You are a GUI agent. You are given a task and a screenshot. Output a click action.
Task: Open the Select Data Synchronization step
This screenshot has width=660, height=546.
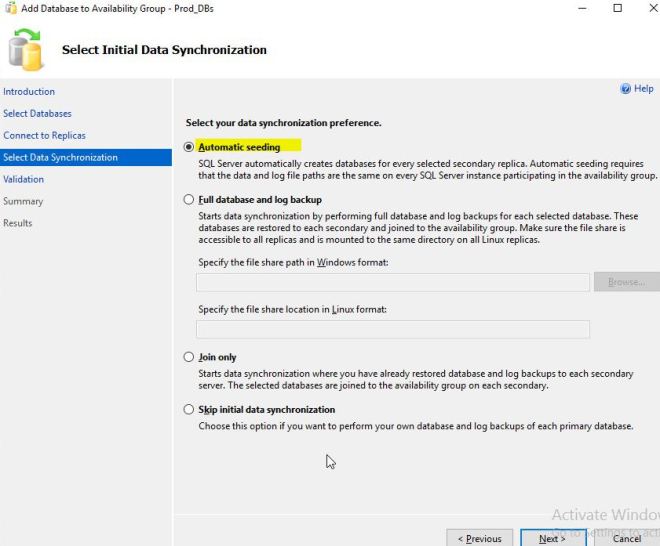pyautogui.click(x=60, y=158)
